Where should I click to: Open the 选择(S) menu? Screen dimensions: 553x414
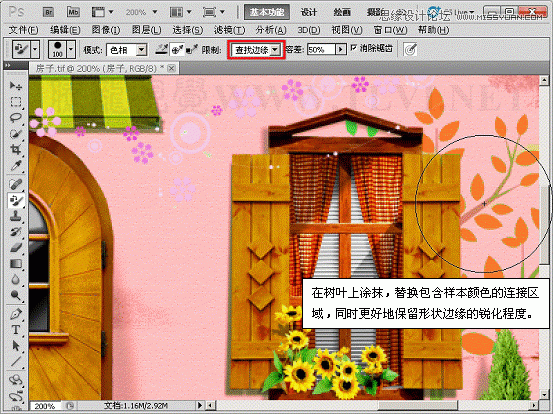pos(188,30)
